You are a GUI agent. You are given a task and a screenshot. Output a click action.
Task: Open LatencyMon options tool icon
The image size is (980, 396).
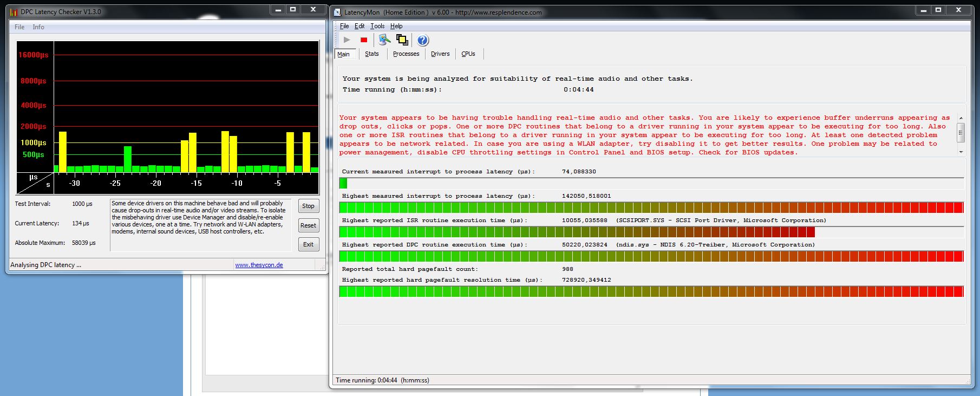[384, 40]
